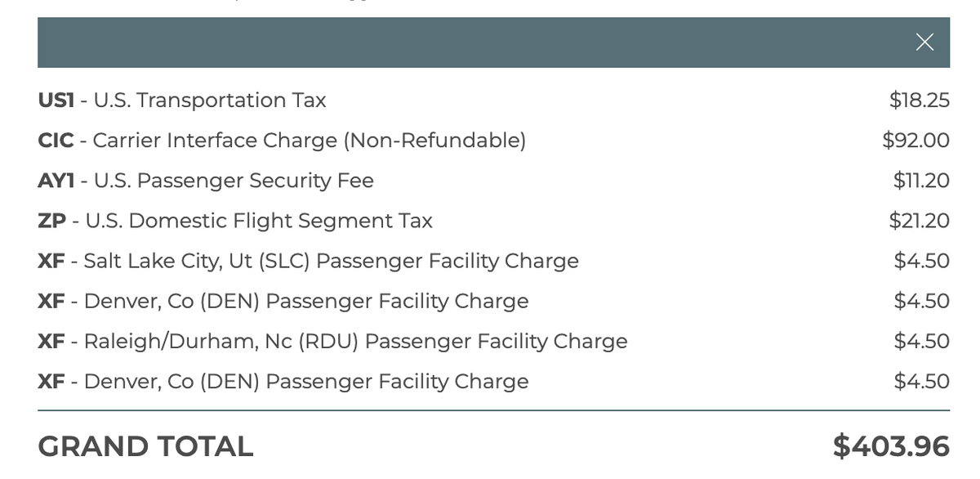Select the AY1 U.S. Passenger Security Fee entry

click(x=207, y=181)
